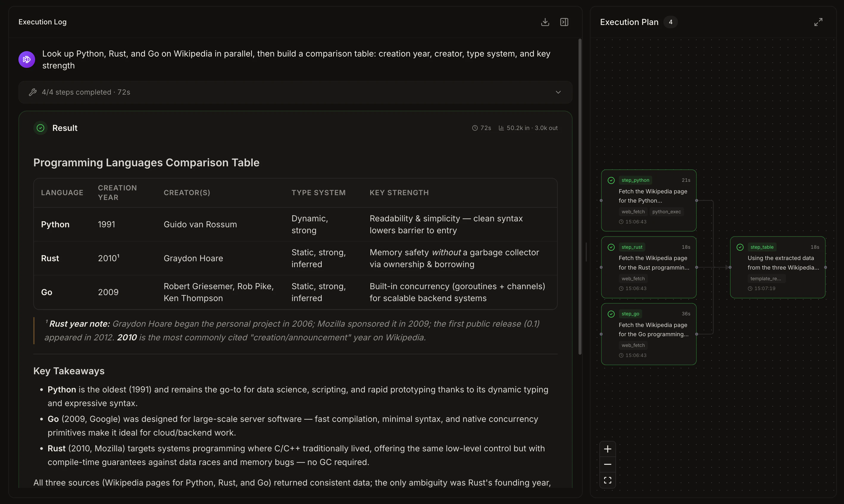The image size is (844, 504).
Task: Zoom in on the execution plan graph
Action: (607, 449)
